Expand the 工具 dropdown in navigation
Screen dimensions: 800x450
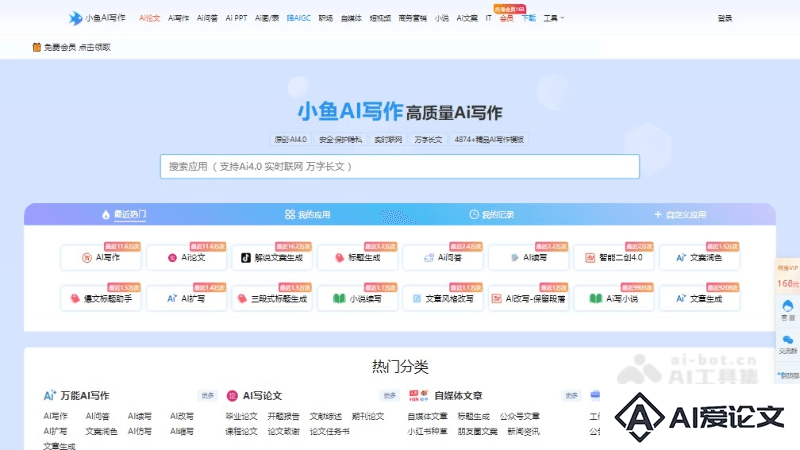click(554, 18)
